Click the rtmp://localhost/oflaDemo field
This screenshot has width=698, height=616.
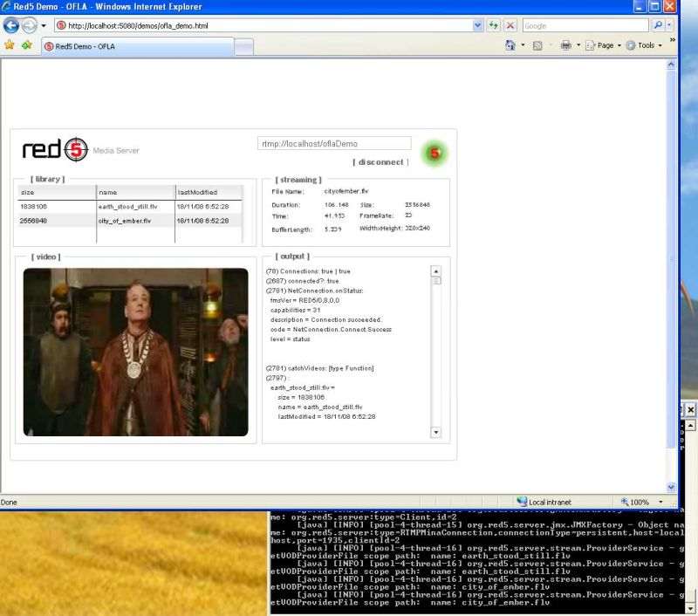pos(334,144)
